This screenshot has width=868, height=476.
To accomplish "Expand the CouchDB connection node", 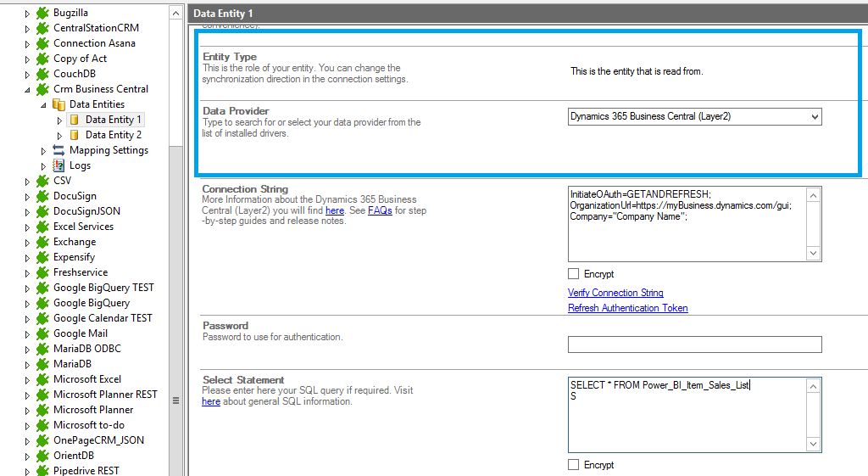I will pos(27,74).
